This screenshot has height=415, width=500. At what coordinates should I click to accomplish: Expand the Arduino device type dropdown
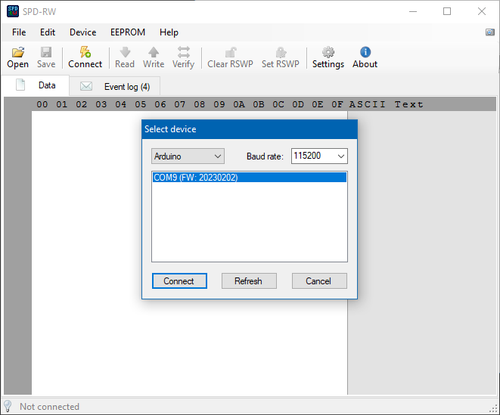(x=188, y=156)
